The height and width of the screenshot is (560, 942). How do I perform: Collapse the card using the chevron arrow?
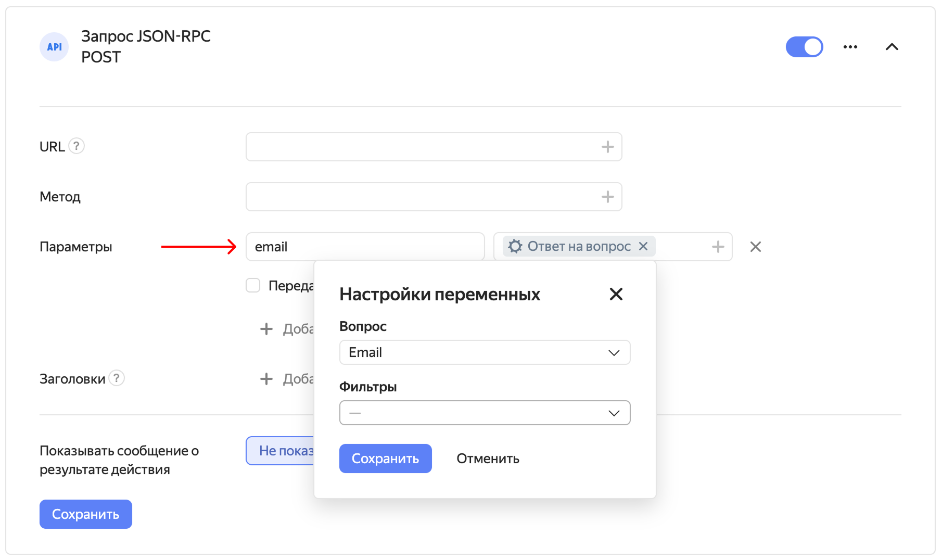click(x=892, y=47)
